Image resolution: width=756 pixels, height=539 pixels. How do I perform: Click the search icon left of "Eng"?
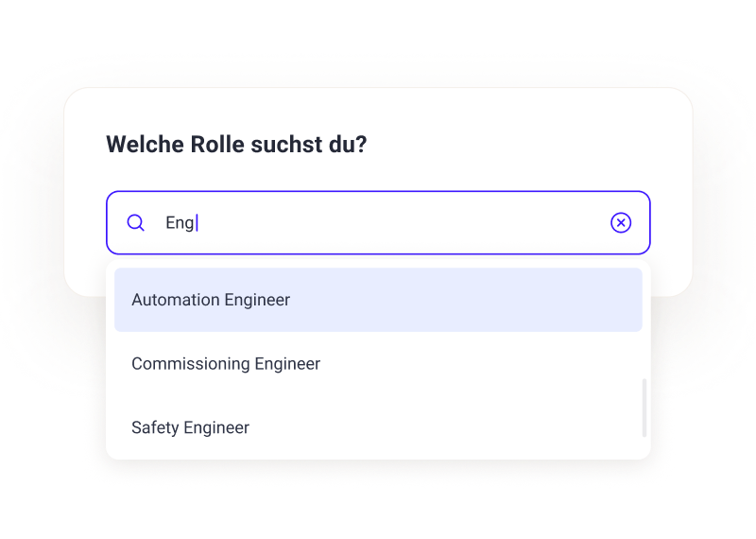coord(136,223)
